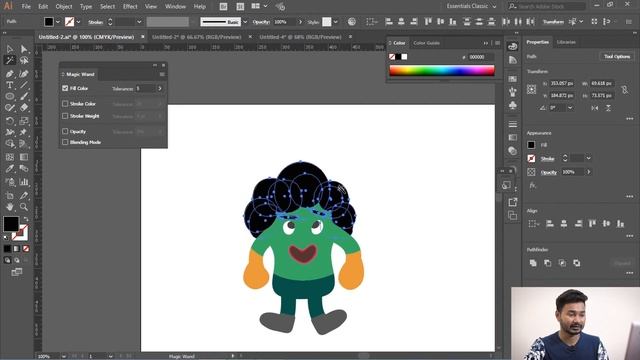Click the Stroke link in Appearance section
The height and width of the screenshot is (360, 640).
548,159
